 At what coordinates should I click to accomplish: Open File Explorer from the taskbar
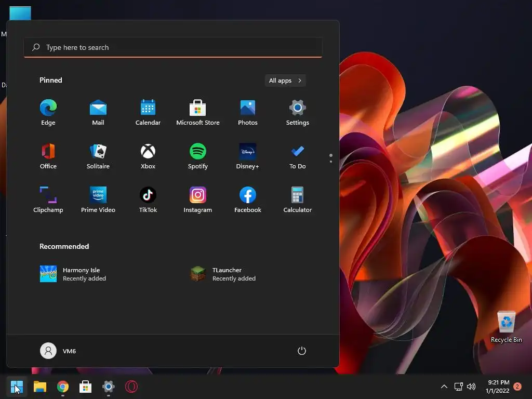(x=39, y=387)
